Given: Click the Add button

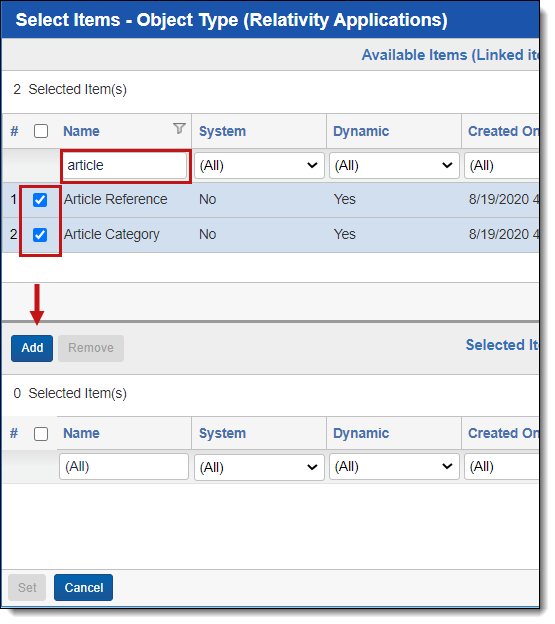Looking at the screenshot, I should (32, 348).
